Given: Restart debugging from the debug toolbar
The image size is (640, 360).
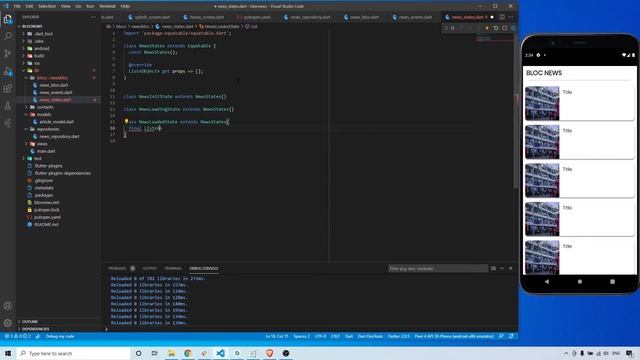Looking at the screenshot, I should point(496,28).
